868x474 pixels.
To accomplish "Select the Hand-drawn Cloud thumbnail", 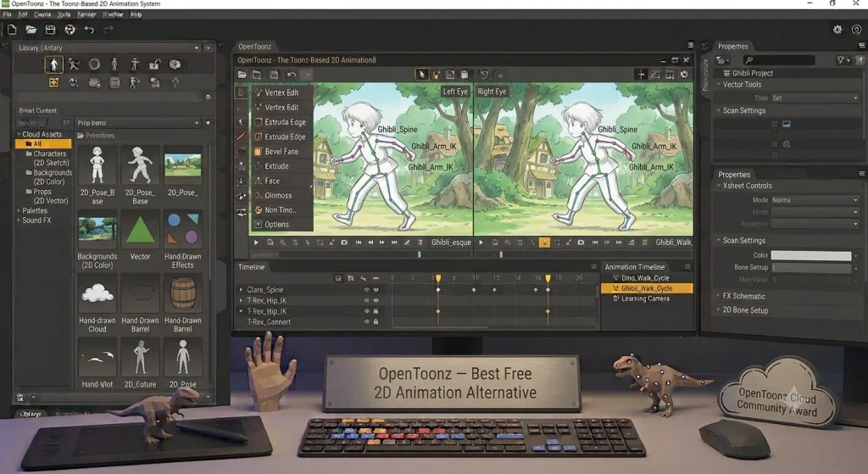I will coord(97,294).
